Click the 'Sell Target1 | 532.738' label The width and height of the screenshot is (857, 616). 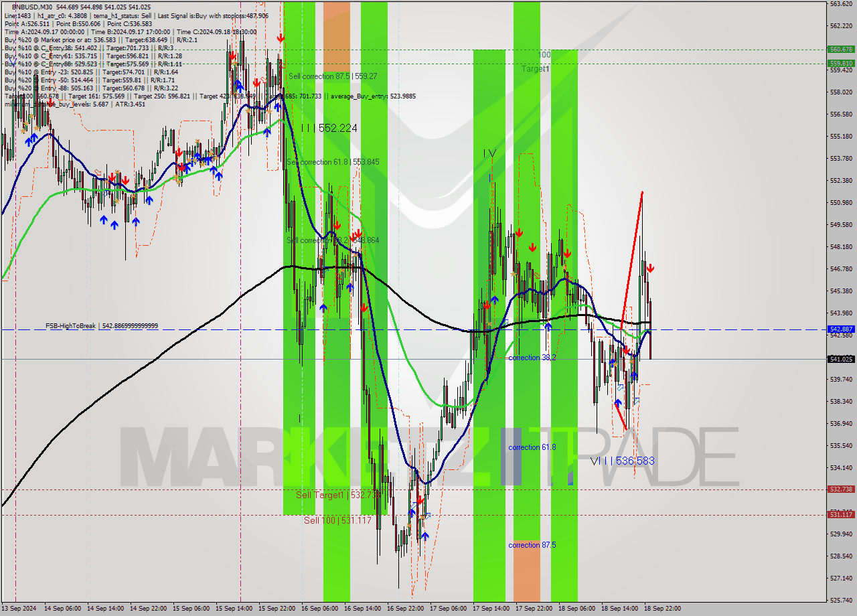point(338,495)
